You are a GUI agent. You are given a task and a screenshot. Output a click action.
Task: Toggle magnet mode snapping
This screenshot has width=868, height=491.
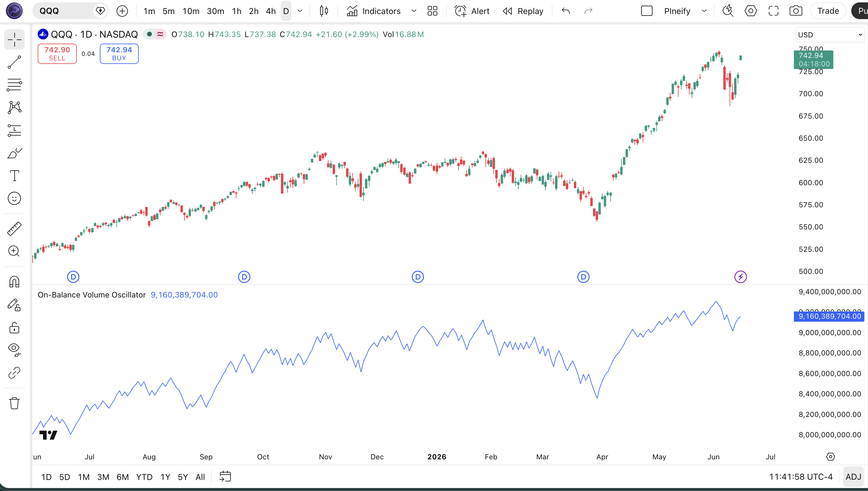pos(14,282)
